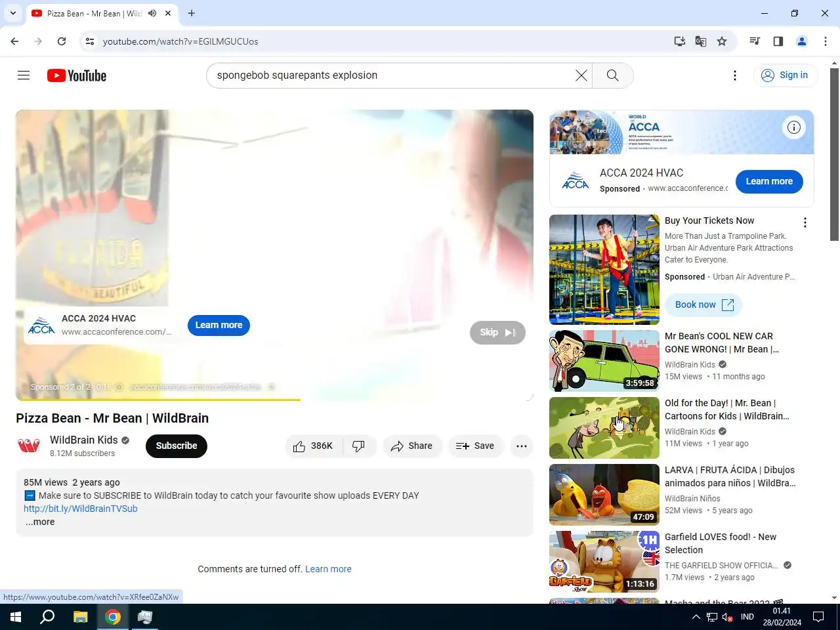Click the ad info icon on ACCA banner
This screenshot has width=840, height=630.
(794, 127)
